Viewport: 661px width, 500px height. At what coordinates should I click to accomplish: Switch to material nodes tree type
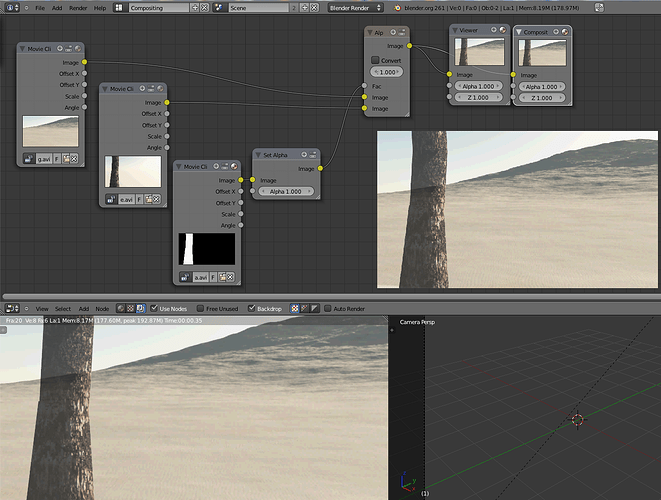(121, 308)
